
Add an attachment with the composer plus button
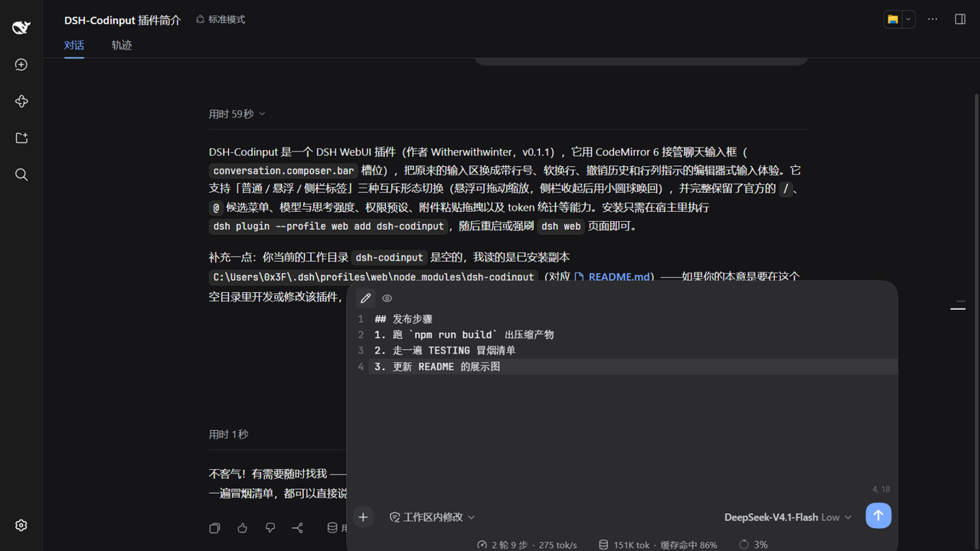pyautogui.click(x=363, y=517)
